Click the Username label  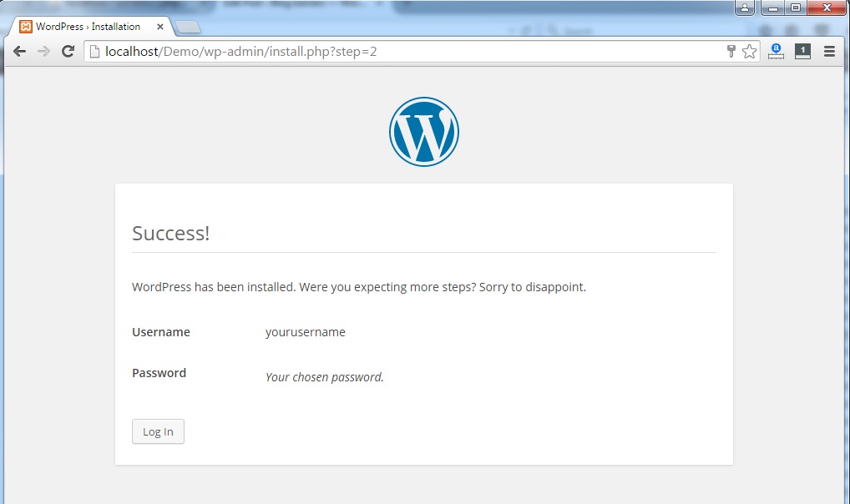[161, 331]
